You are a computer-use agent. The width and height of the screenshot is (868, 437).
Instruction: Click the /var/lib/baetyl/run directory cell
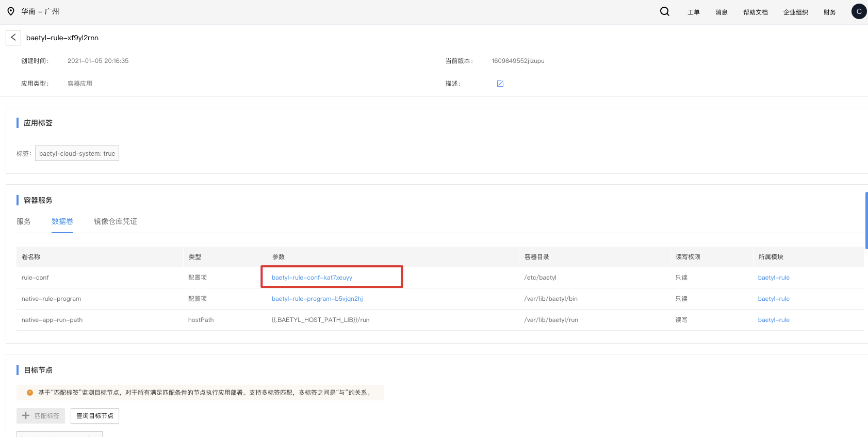click(x=551, y=320)
